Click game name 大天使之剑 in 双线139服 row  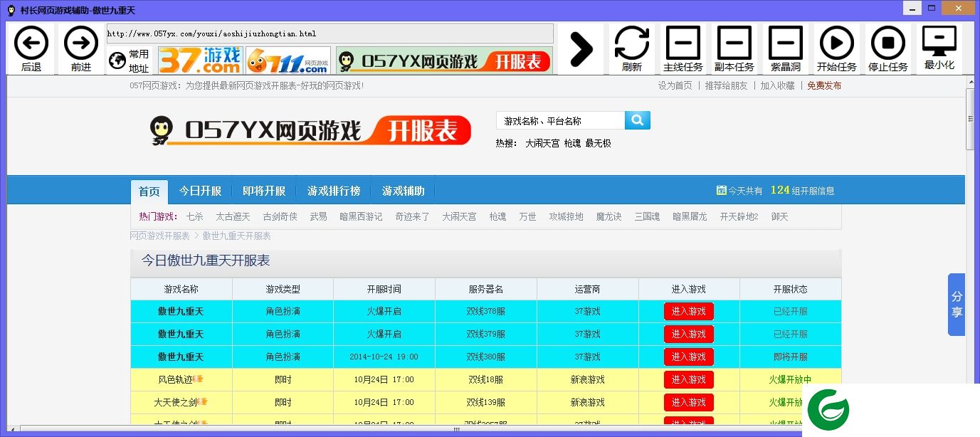[176, 402]
